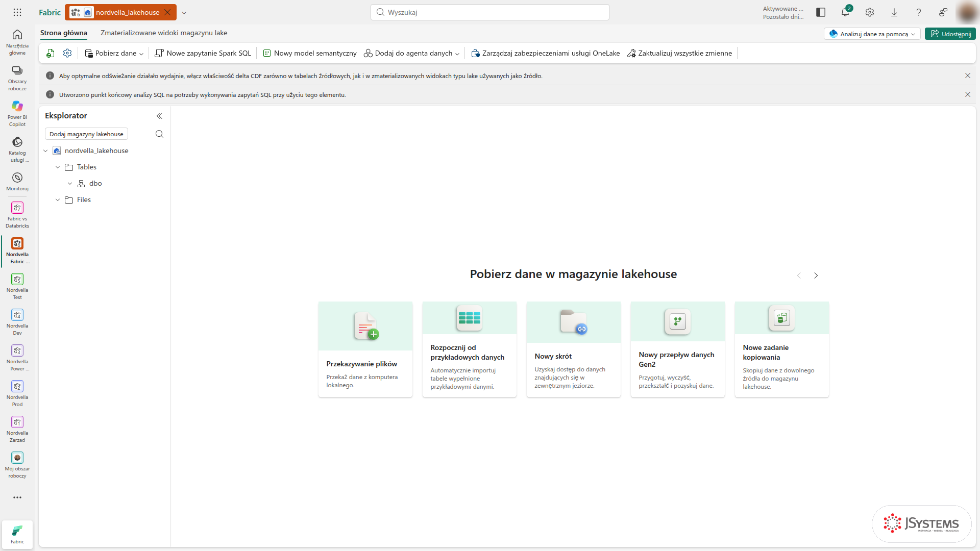Click Nowe zapytanie Spark SQL
The image size is (980, 551).
coord(203,53)
